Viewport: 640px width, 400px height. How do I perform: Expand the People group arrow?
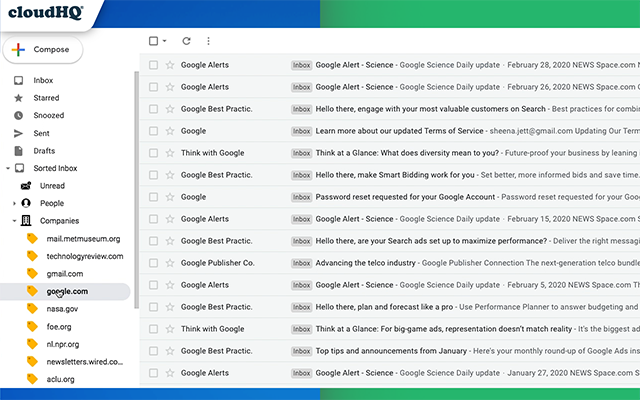pos(14,203)
